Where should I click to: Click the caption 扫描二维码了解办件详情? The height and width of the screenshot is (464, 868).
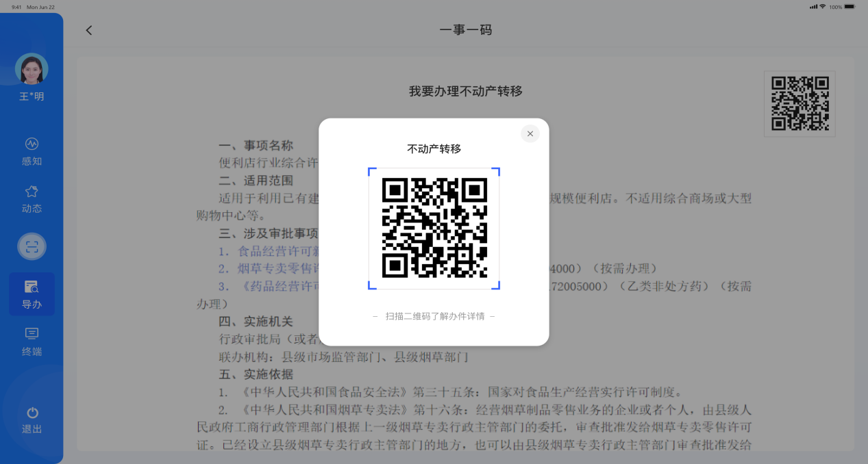[434, 316]
